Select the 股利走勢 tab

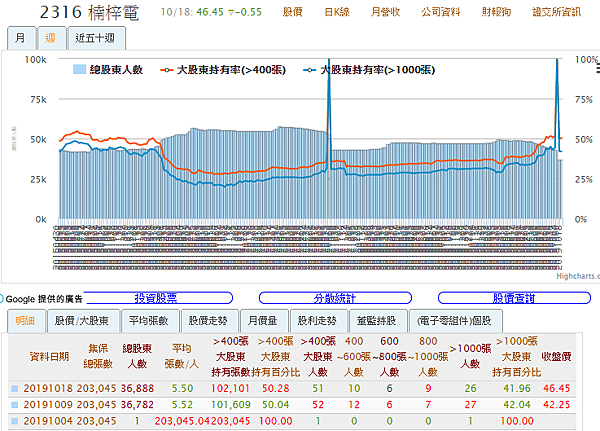(318, 321)
